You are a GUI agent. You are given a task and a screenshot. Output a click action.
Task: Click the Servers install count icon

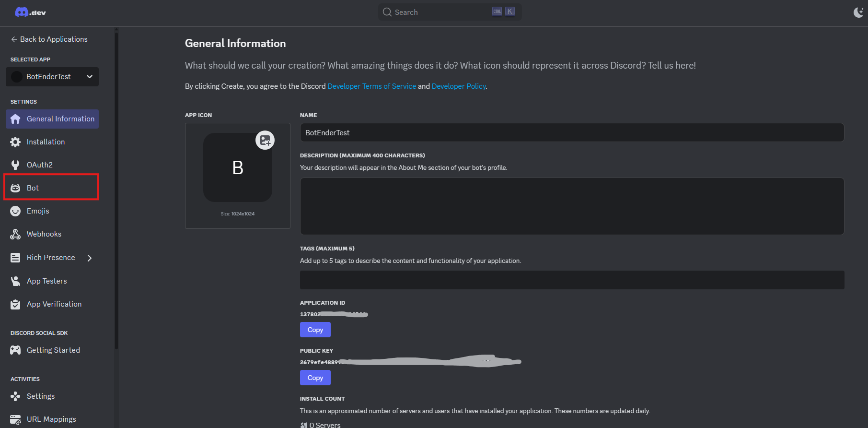[303, 425]
